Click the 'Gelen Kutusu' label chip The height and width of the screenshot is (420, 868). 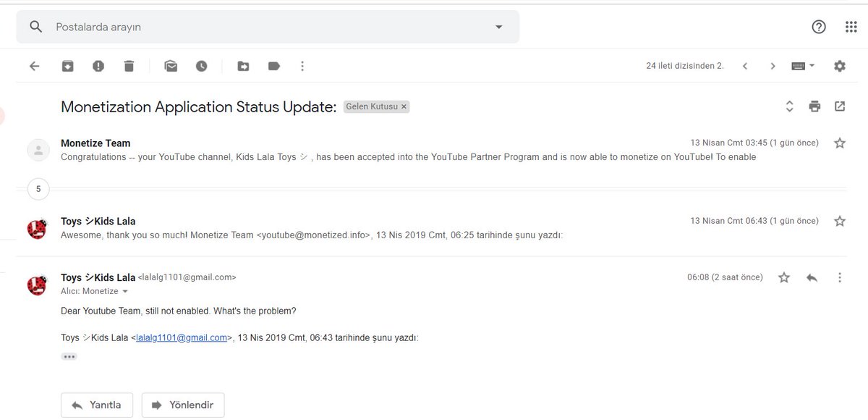tap(373, 106)
